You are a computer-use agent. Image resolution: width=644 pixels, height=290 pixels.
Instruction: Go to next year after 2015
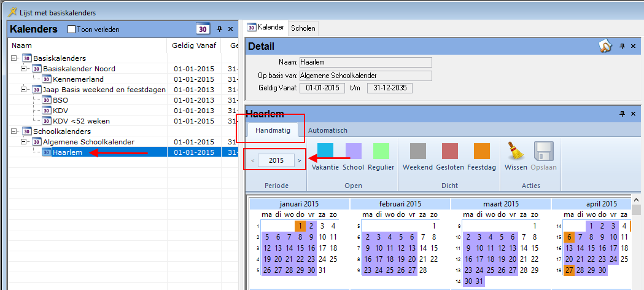click(x=299, y=160)
